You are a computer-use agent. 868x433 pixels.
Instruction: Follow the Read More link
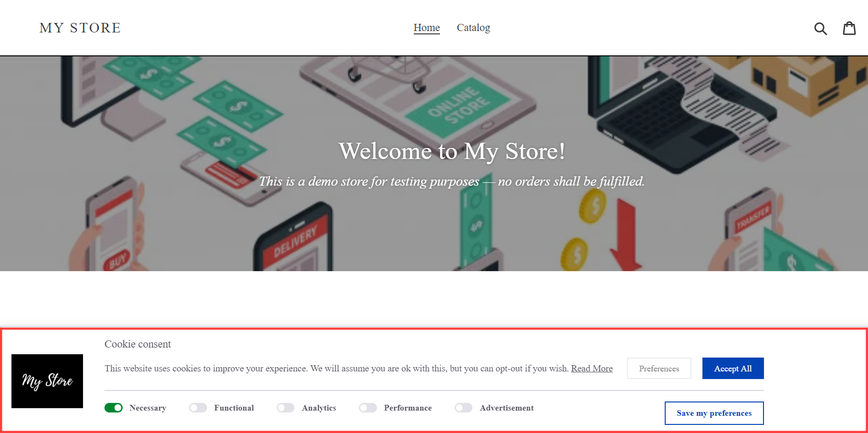click(x=592, y=369)
